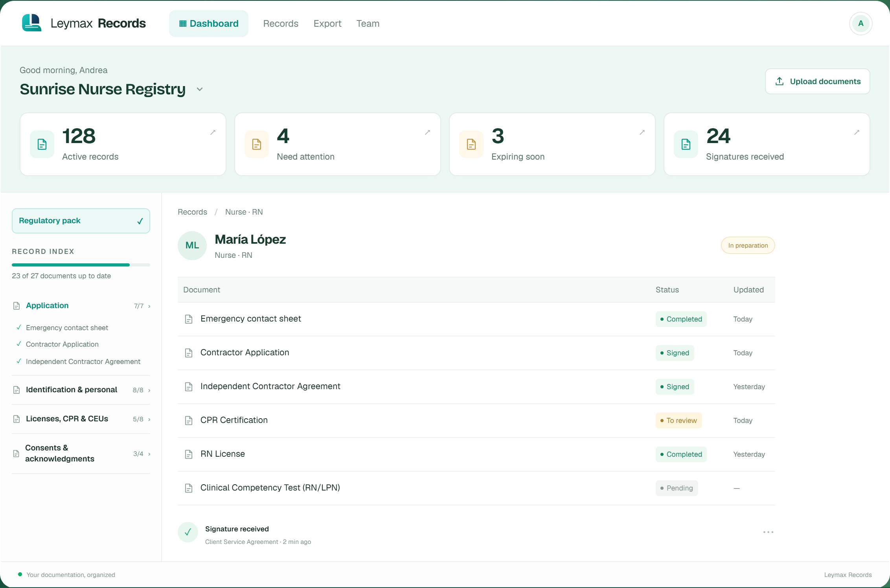The width and height of the screenshot is (890, 588).
Task: Click the In preparation status badge
Action: [748, 246]
